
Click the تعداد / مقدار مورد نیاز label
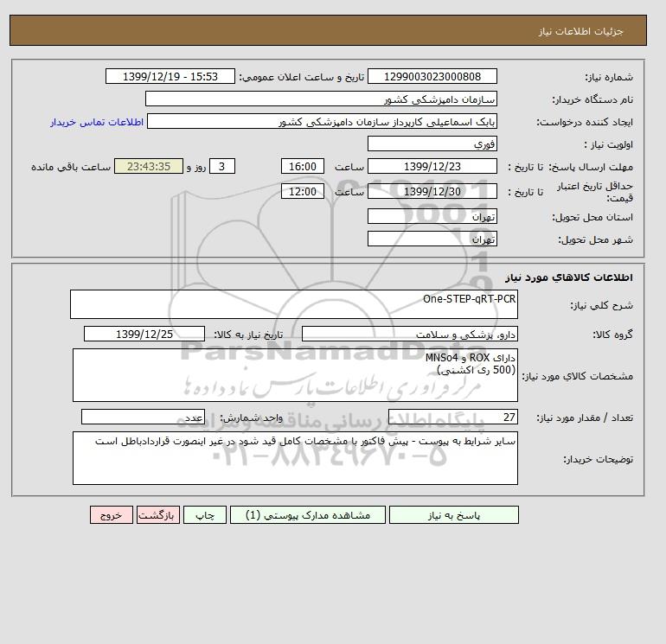point(585,418)
